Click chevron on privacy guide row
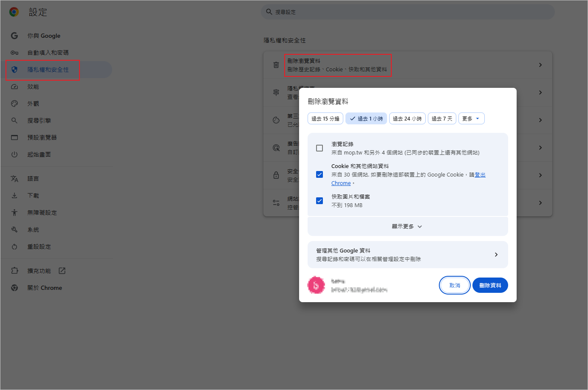Image resolution: width=588 pixels, height=390 pixels. pyautogui.click(x=540, y=93)
